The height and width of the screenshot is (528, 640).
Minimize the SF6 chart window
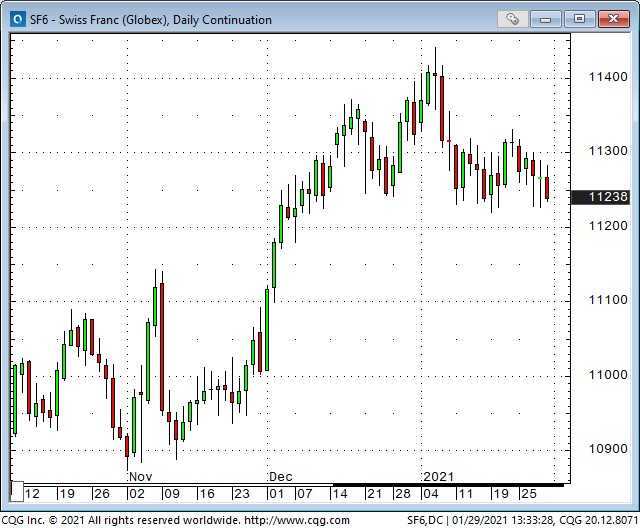545,19
